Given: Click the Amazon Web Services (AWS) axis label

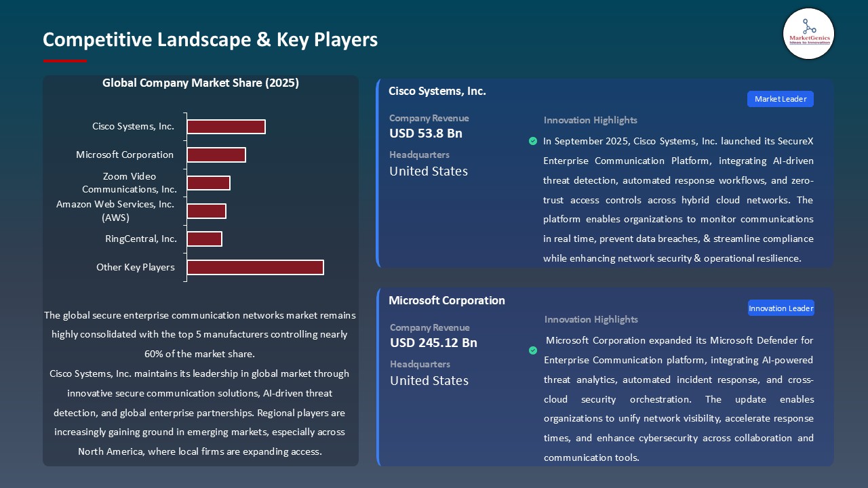Looking at the screenshot, I should pyautogui.click(x=115, y=211).
